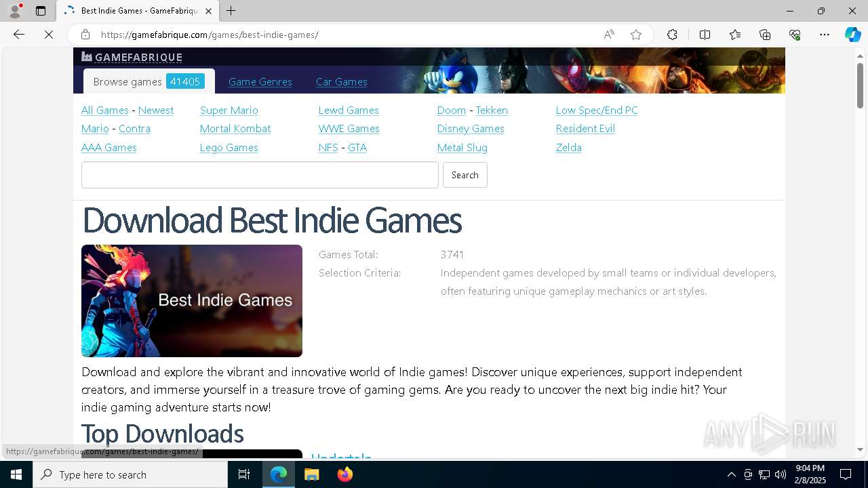Add page to favorites star icon
The height and width of the screenshot is (488, 868).
(636, 35)
